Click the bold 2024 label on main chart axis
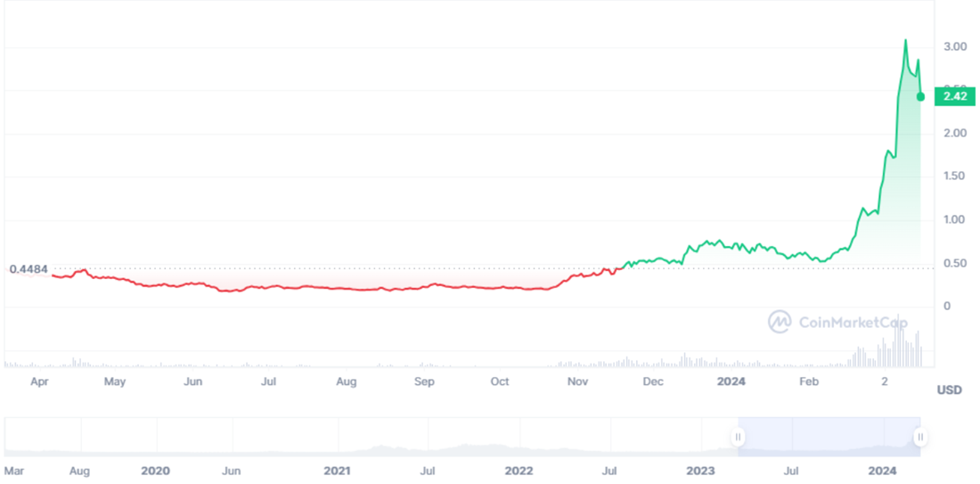This screenshot has height=484, width=980. 731,381
